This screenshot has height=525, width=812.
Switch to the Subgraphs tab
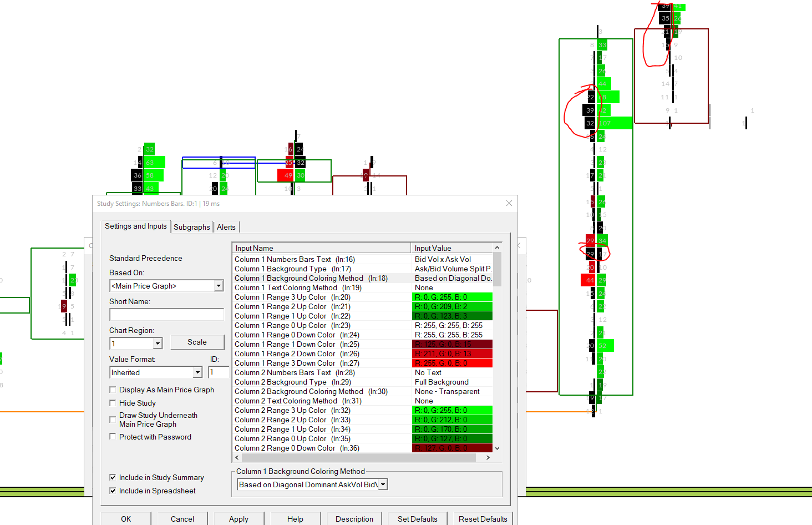click(191, 227)
